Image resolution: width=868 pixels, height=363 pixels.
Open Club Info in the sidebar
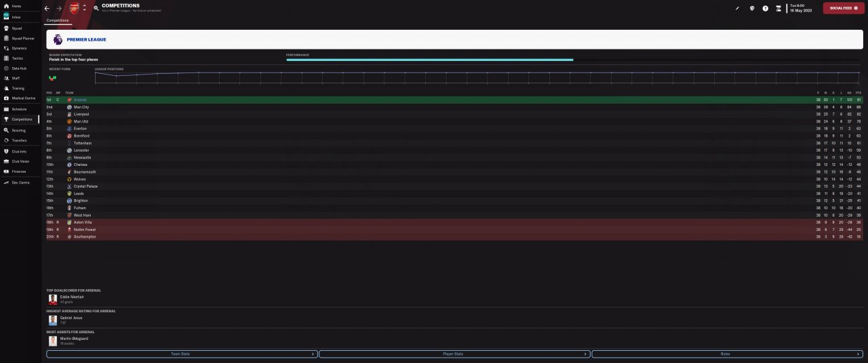(x=19, y=151)
